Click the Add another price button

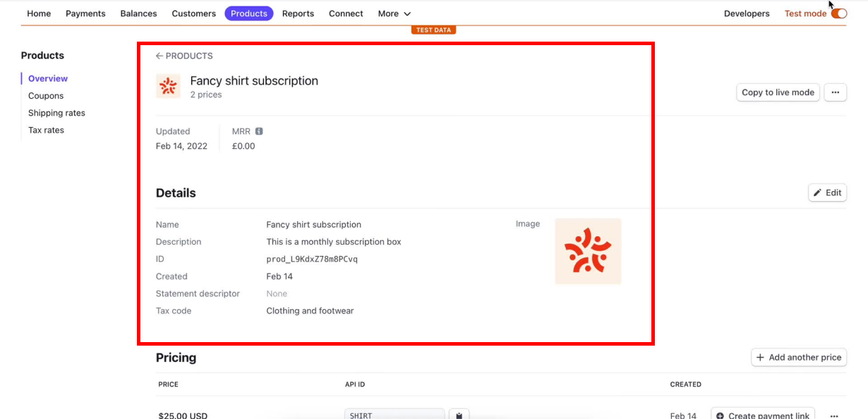(x=799, y=358)
